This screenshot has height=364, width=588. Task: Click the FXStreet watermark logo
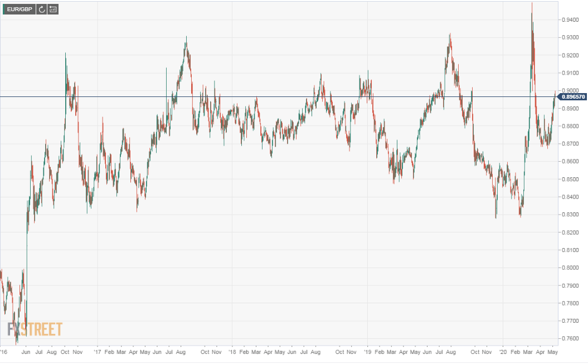click(35, 329)
